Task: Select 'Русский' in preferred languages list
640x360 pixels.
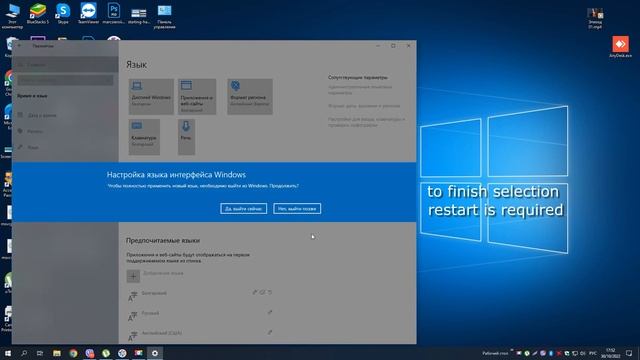Action: tap(200, 316)
